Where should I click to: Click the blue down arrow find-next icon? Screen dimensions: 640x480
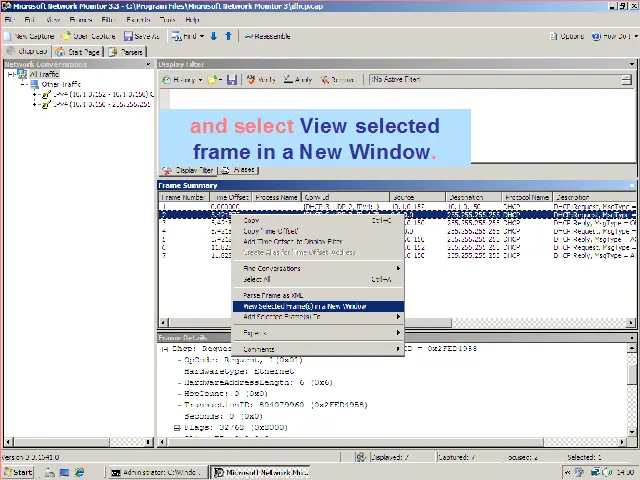213,36
